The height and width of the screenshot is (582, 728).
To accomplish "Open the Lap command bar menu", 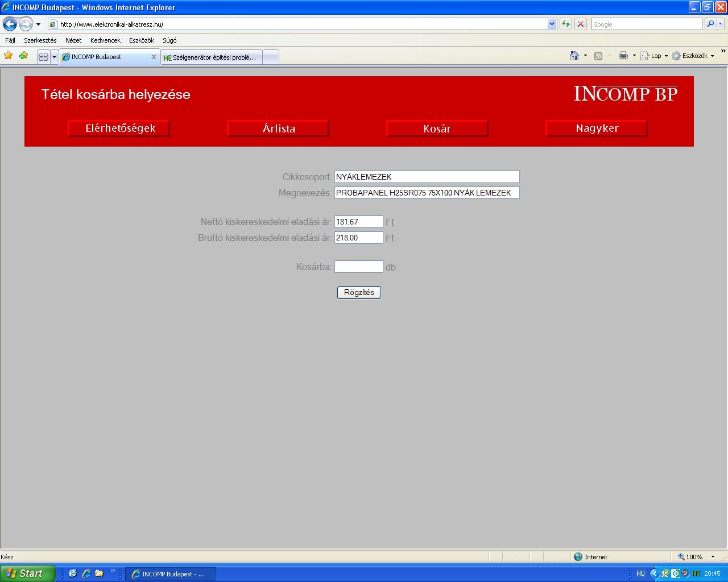I will pos(654,56).
